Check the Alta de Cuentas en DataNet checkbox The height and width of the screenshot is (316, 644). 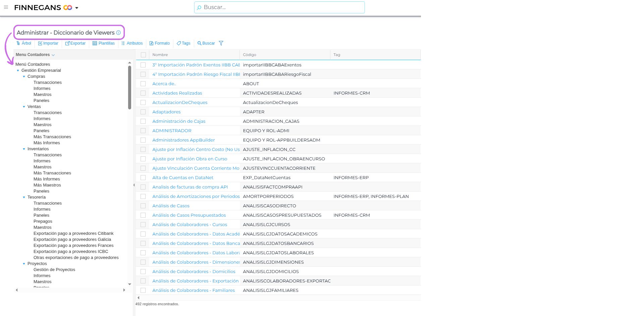pos(143,177)
